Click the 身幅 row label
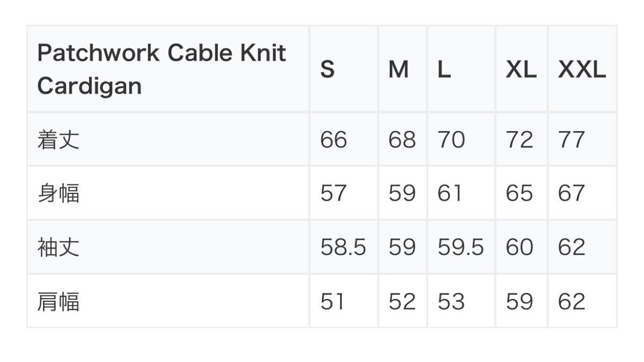The image size is (644, 362). (58, 193)
